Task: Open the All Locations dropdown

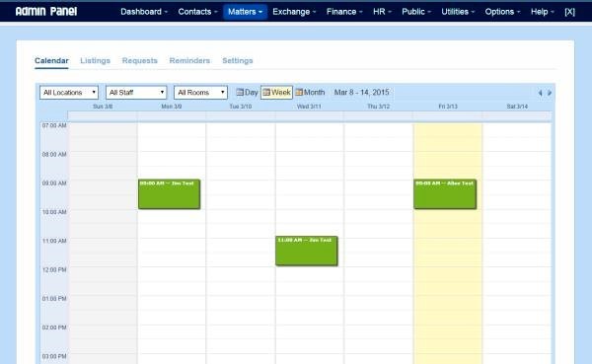Action: coord(69,93)
